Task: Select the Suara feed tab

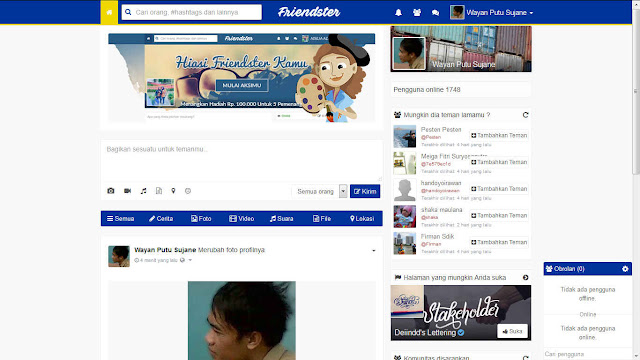Action: (x=282, y=219)
